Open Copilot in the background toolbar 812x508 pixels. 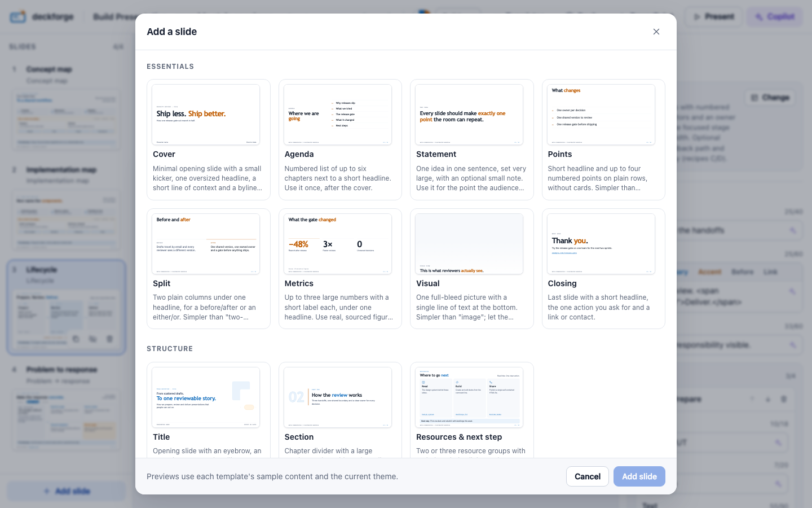tap(775, 16)
